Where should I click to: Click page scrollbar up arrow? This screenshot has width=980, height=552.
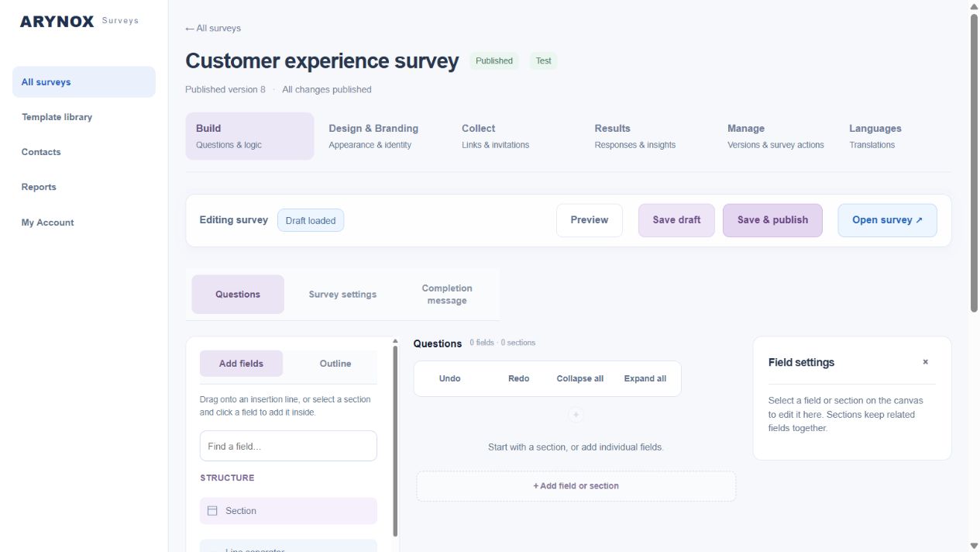click(974, 6)
